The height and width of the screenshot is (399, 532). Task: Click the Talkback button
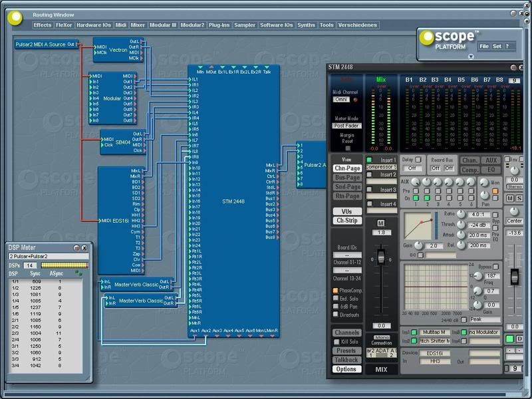coord(346,360)
